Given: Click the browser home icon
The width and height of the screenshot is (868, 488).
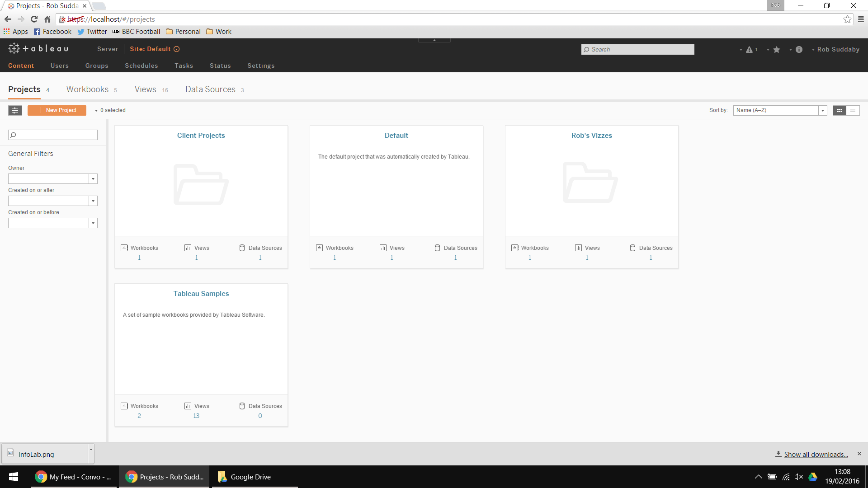Looking at the screenshot, I should [47, 19].
